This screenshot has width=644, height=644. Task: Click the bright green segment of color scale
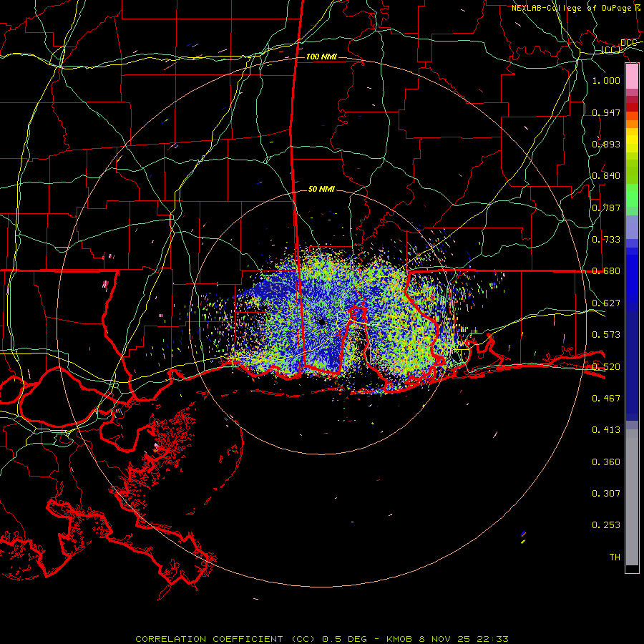632,195
